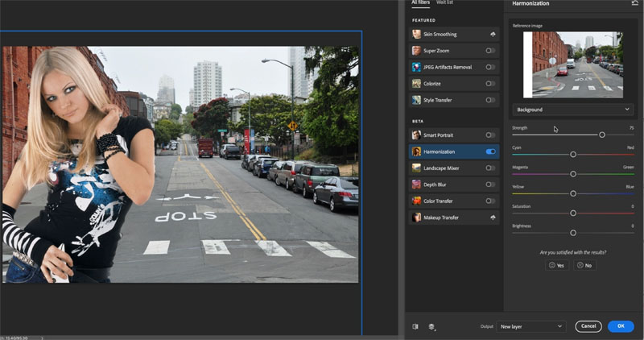Click the Strength value 75
The image size is (644, 340).
631,128
